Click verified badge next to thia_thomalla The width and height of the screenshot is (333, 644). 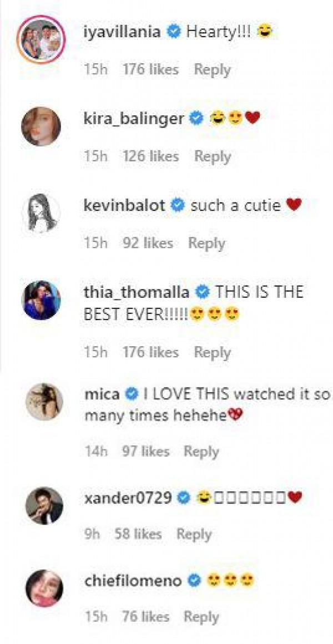[x=203, y=292]
